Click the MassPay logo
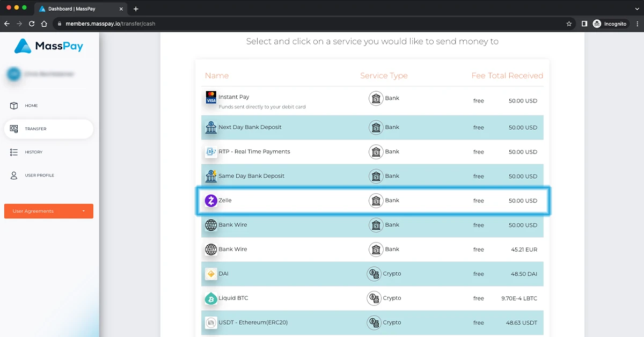This screenshot has height=337, width=644. point(49,46)
